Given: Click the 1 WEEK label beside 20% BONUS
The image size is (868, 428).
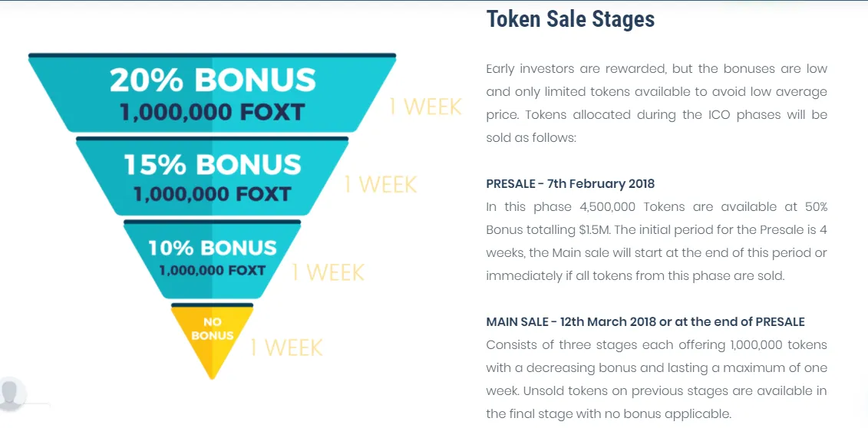Looking at the screenshot, I should 425,107.
